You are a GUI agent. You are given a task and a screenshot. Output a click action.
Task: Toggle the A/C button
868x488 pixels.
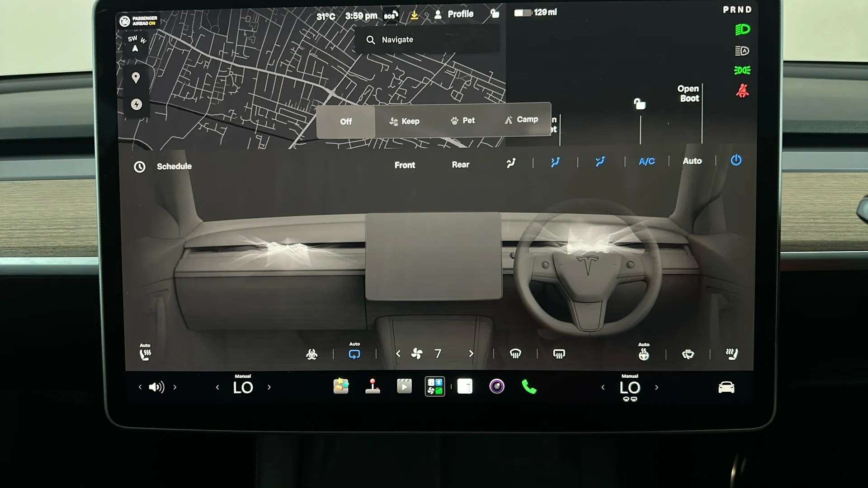click(647, 161)
